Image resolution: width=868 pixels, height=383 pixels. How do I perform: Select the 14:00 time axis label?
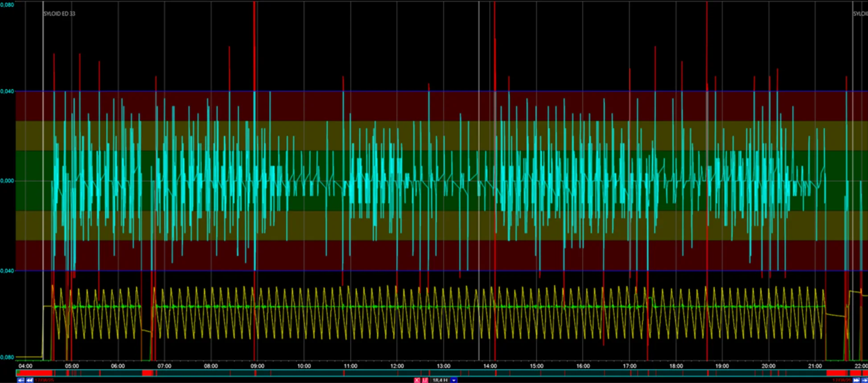tap(490, 366)
